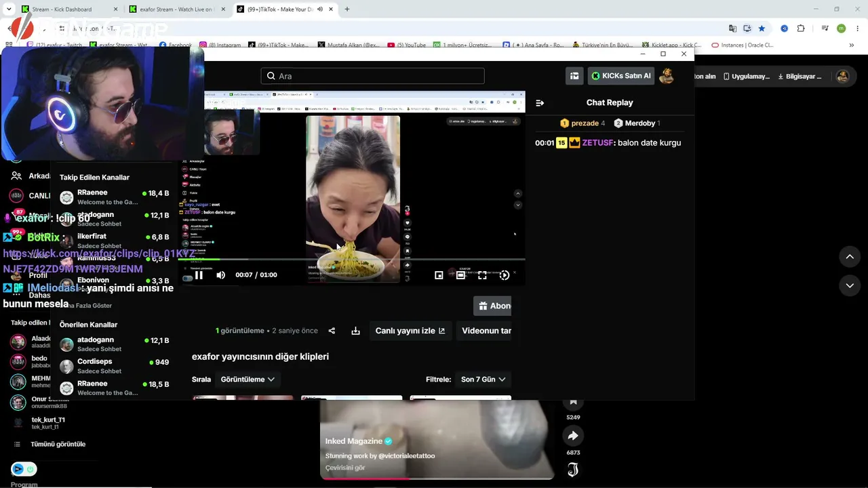Open the Kick clip URL in chat overlay
The image size is (868, 488).
(x=99, y=261)
